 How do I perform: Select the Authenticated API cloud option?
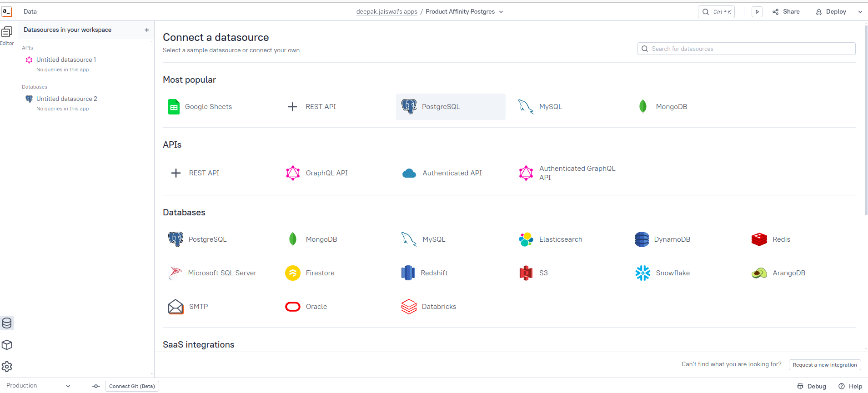point(442,173)
